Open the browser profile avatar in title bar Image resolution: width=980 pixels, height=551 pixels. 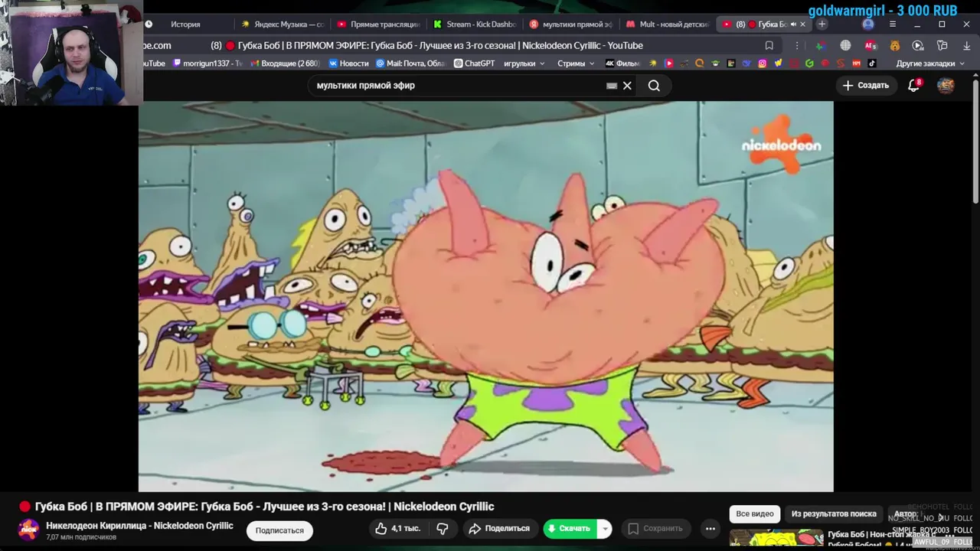click(x=867, y=24)
